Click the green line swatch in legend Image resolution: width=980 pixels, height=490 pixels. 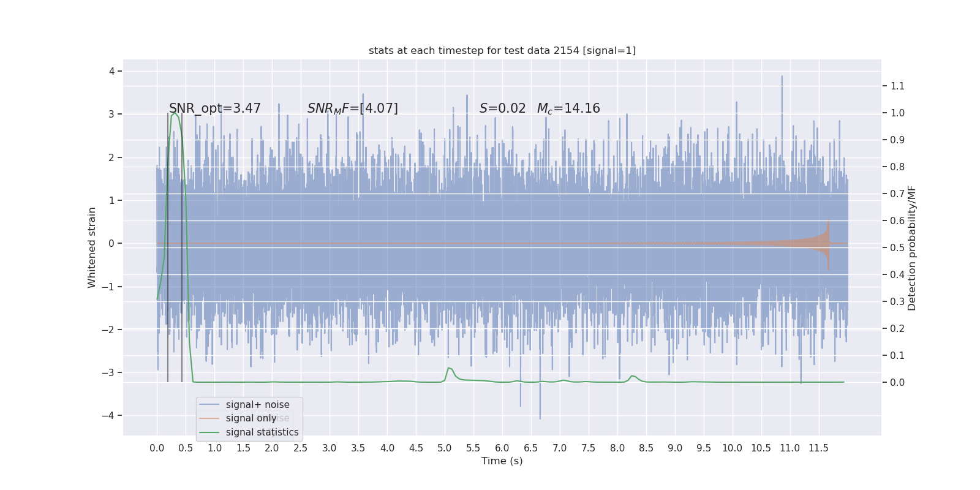tap(209, 432)
